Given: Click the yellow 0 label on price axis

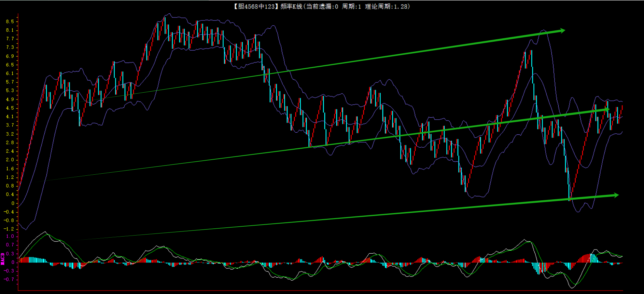Looking at the screenshot, I should coord(13,203).
